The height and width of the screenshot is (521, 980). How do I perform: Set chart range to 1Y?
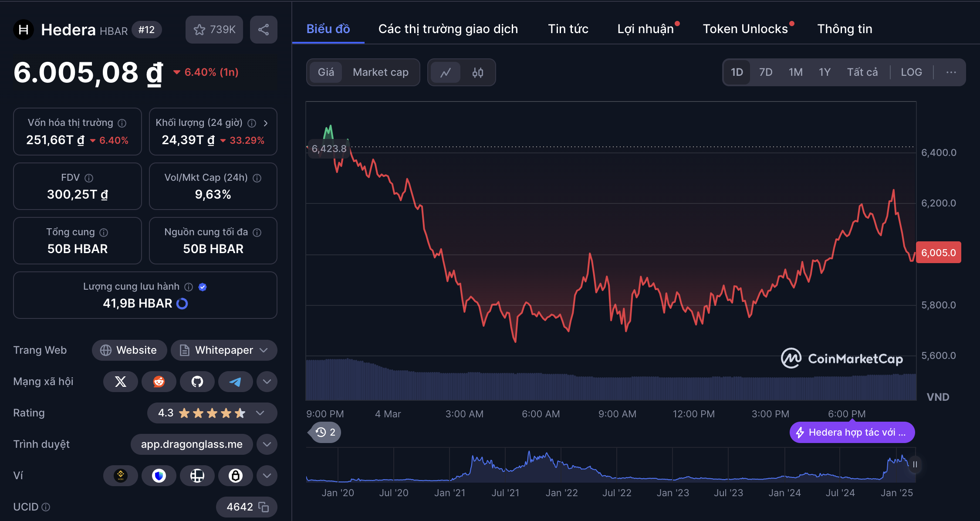825,72
